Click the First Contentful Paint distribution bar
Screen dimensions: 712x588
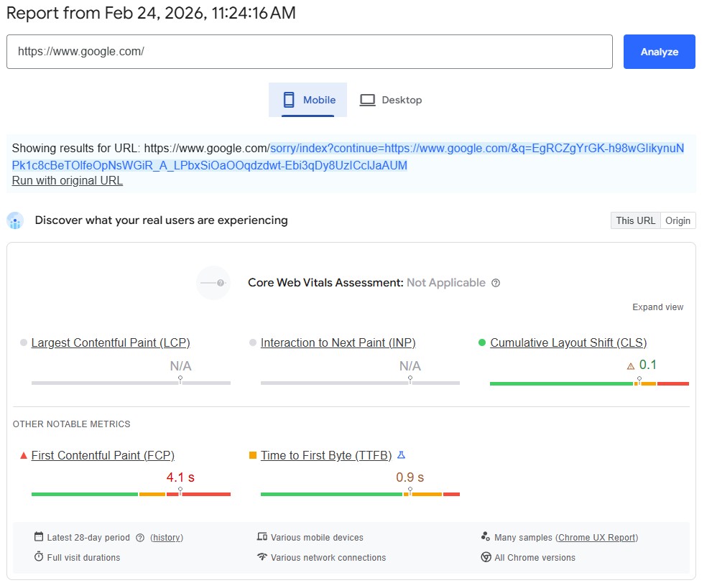point(131,494)
